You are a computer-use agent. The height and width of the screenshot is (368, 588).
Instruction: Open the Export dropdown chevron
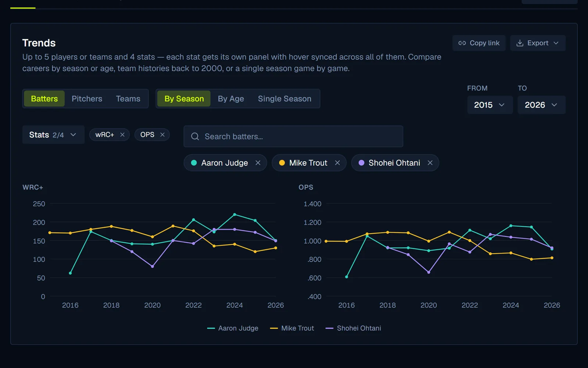(556, 43)
